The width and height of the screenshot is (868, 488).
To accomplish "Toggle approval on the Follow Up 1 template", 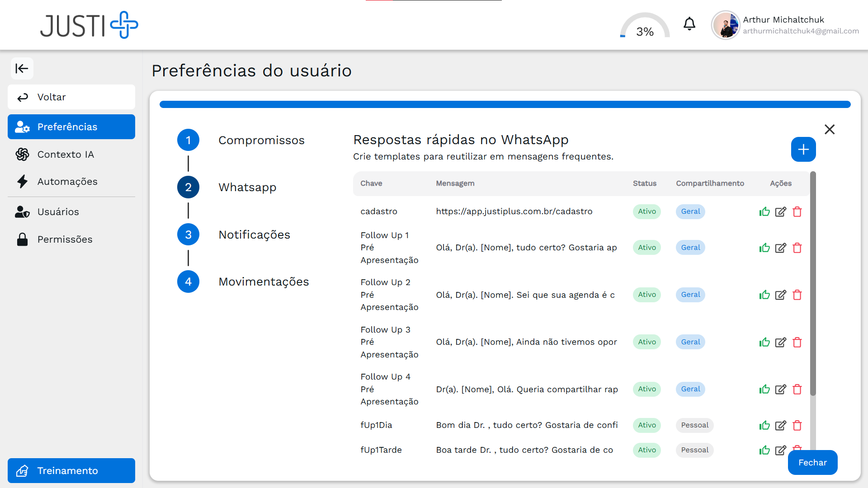I will click(x=764, y=248).
